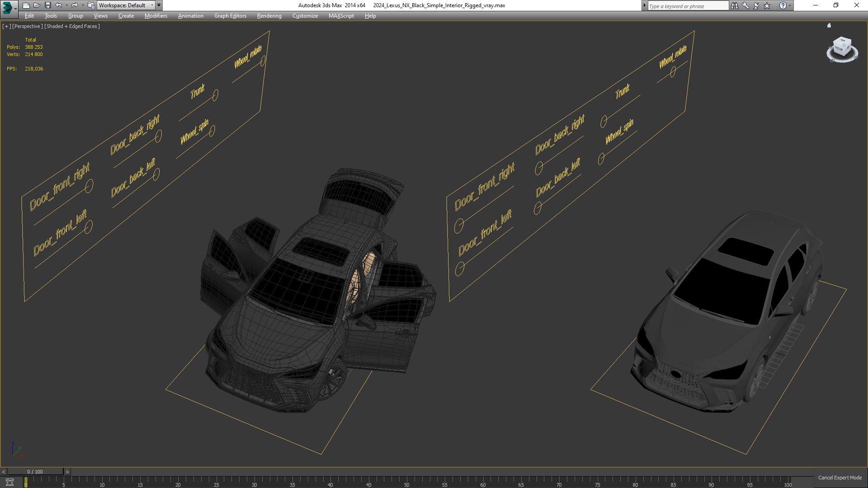
Task: Open the Edit menu
Action: 29,16
